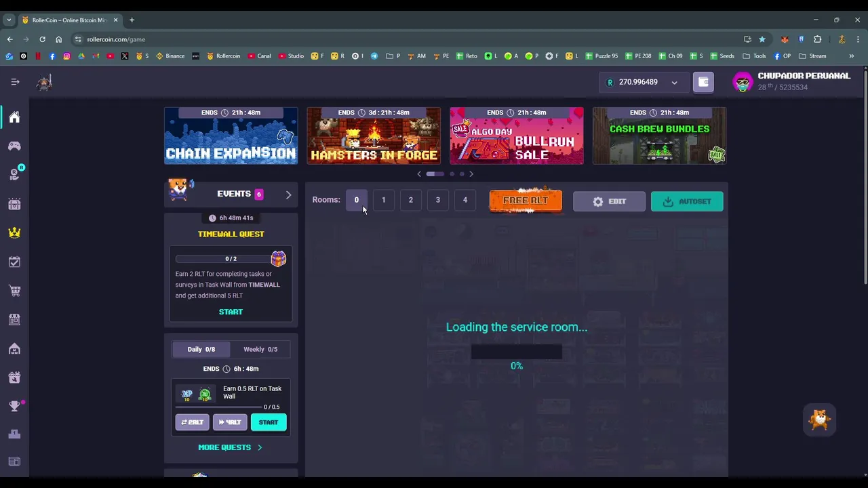Open the Studio bookmark
Viewport: 868px width, 488px height.
point(291,56)
